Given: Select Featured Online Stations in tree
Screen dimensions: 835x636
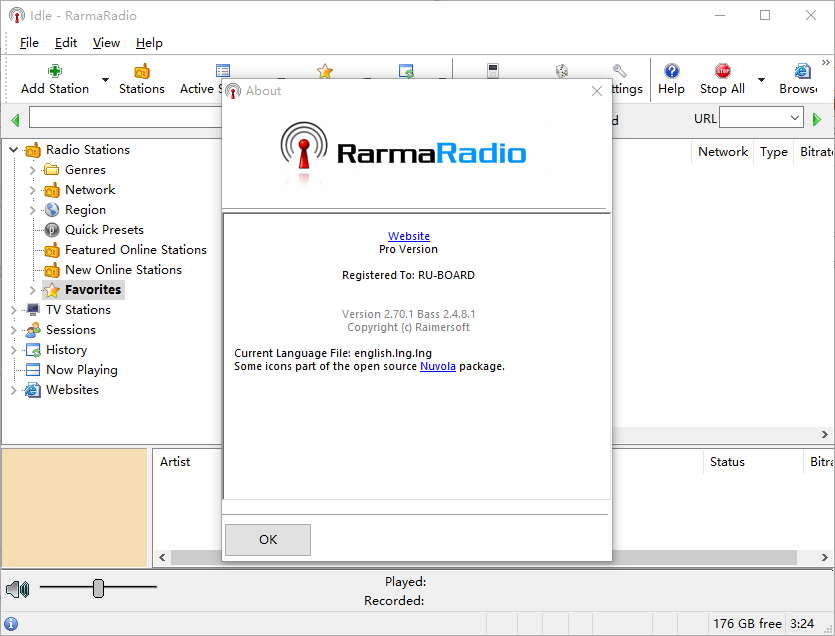Looking at the screenshot, I should 135,250.
